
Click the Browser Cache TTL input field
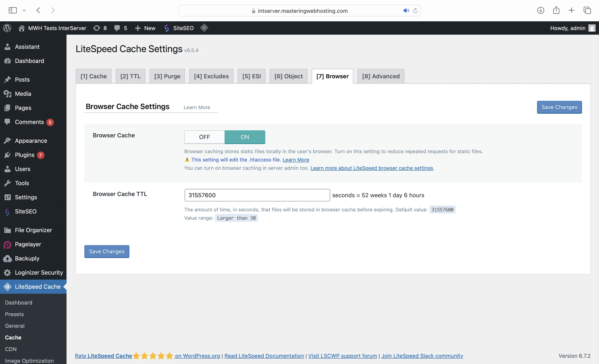tap(257, 195)
